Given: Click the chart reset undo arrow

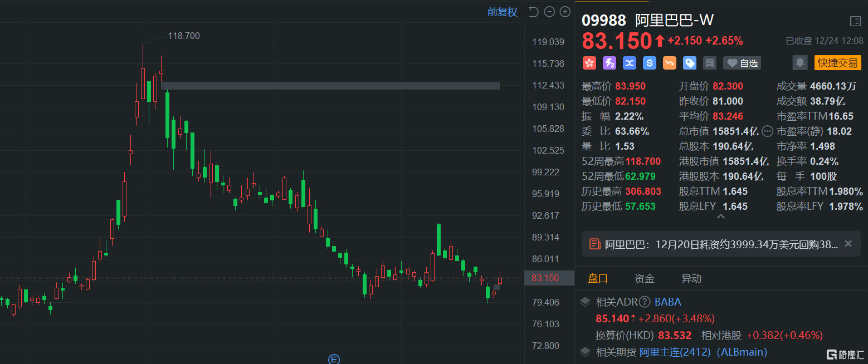Looking at the screenshot, I should (x=533, y=12).
